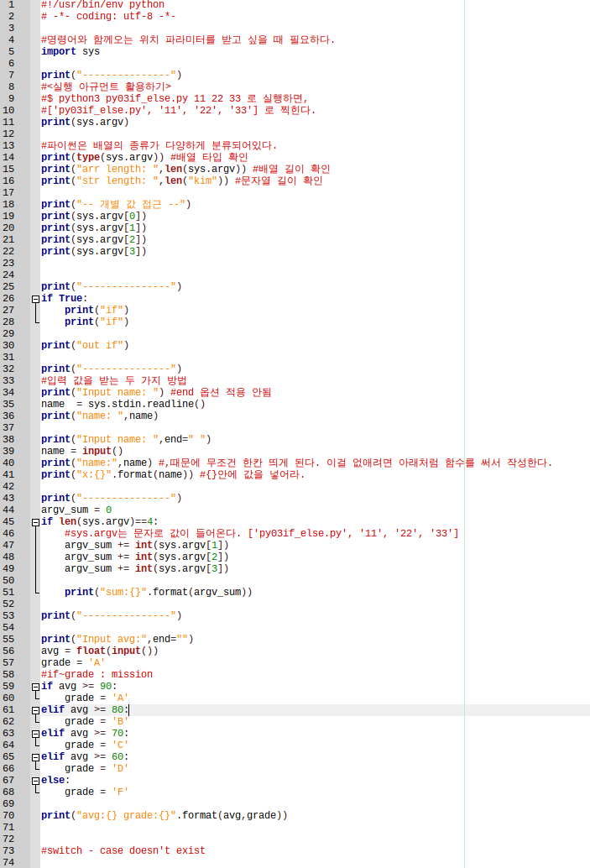Click "argv_sum += int(sys.argv[1])" line
This screenshot has width=590, height=868.
coord(147,546)
